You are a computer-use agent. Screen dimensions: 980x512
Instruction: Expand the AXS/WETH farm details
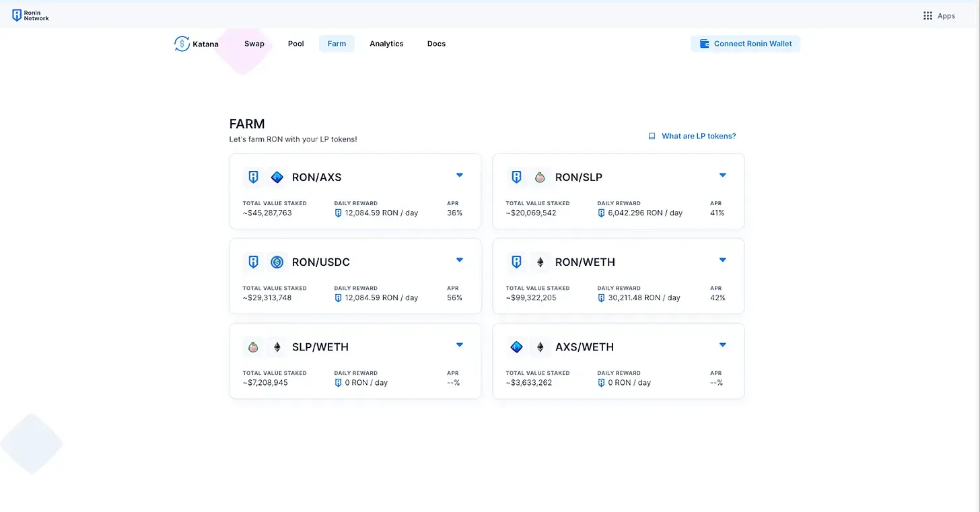pyautogui.click(x=722, y=344)
